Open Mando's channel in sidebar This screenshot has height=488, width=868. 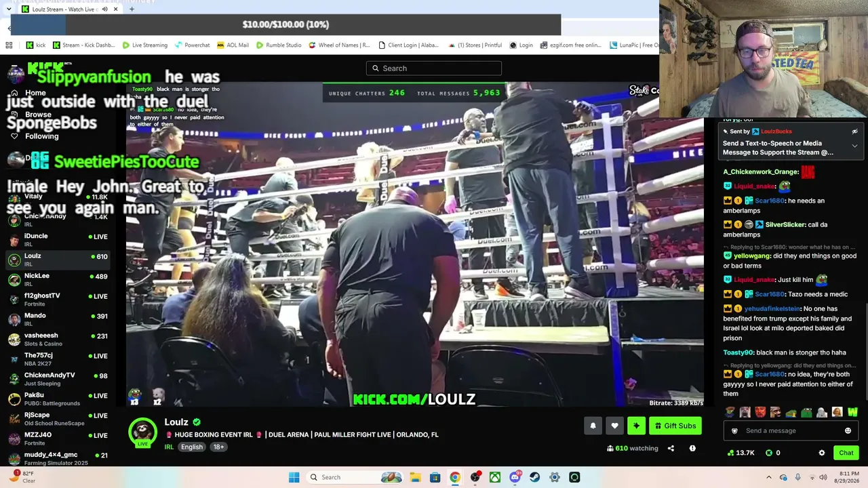(x=58, y=319)
